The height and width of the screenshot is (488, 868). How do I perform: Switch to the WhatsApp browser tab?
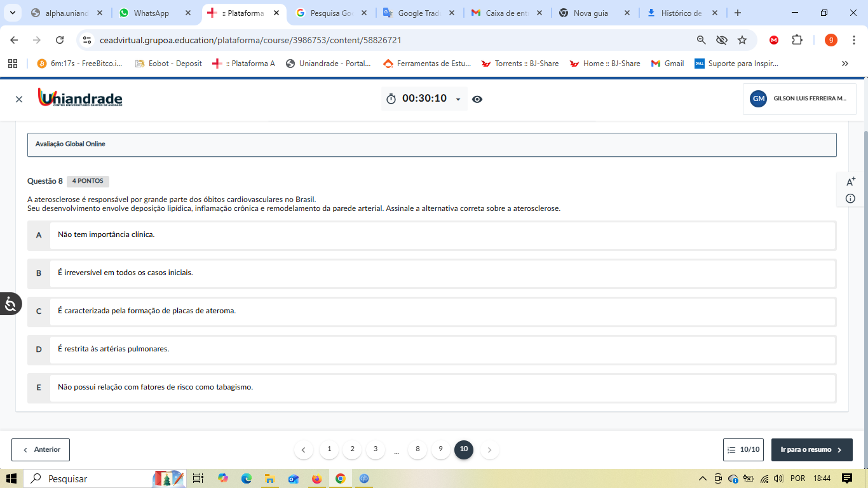pos(151,13)
